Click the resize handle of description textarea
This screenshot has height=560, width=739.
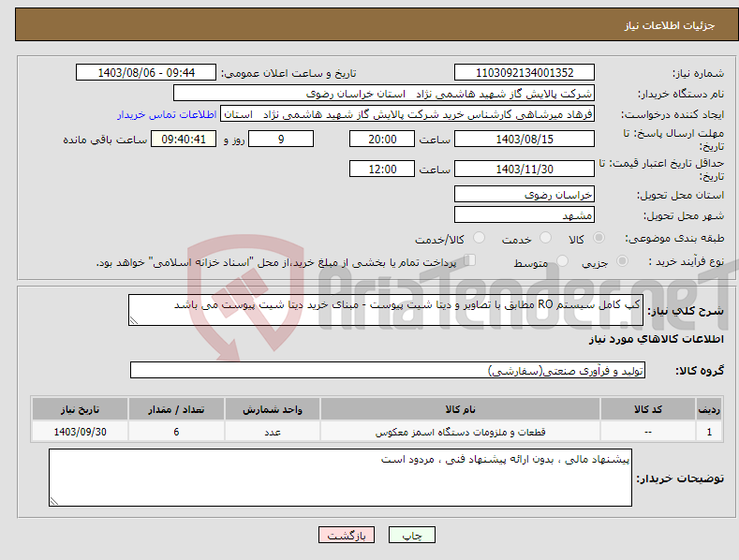point(134,321)
